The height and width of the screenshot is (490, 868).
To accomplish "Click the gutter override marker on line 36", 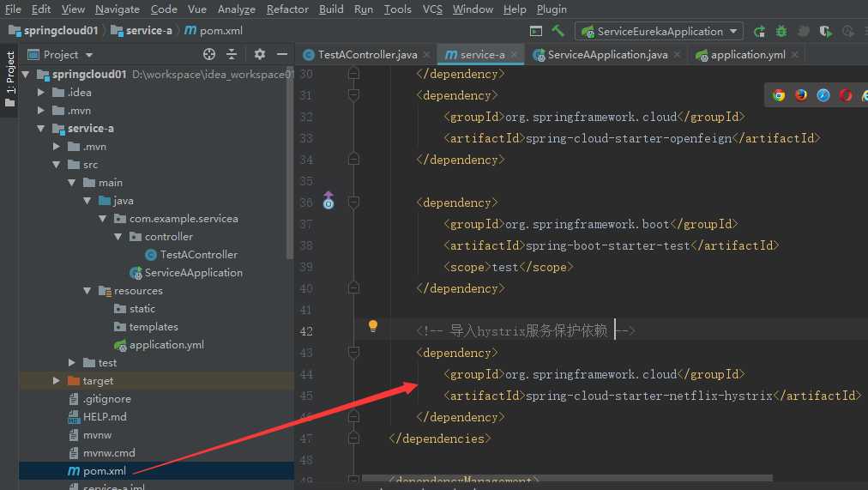I will point(329,200).
